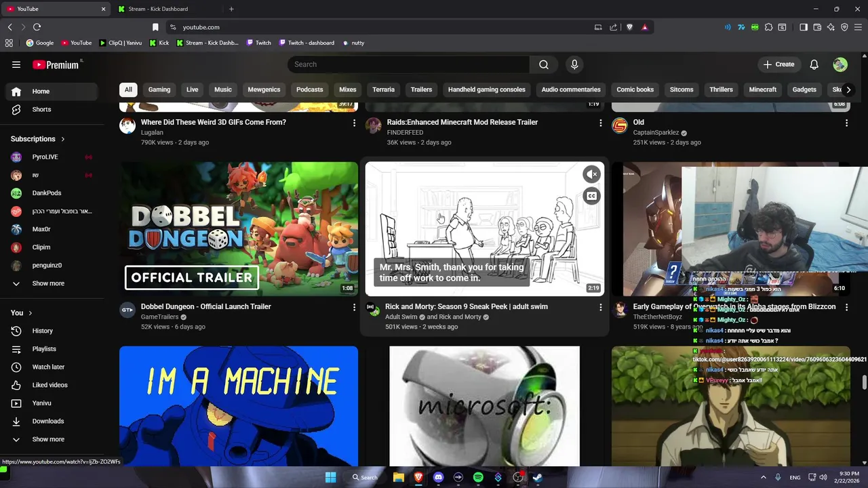Open Spotify from the taskbar
Image resolution: width=868 pixels, height=488 pixels.
[x=478, y=477]
